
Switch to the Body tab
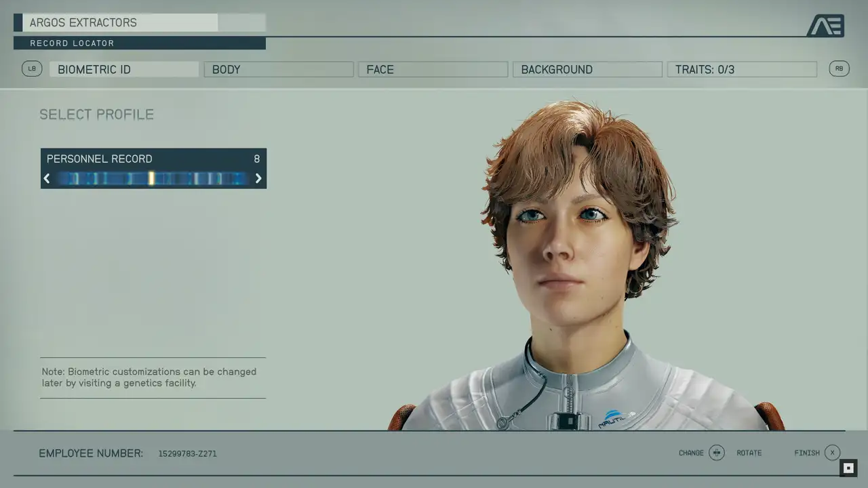pyautogui.click(x=279, y=69)
